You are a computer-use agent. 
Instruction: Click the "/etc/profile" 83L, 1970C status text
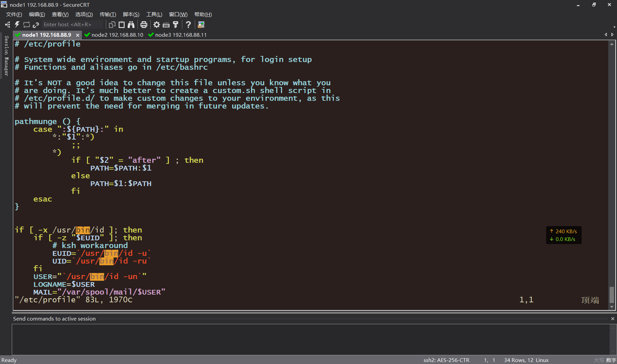(x=73, y=300)
